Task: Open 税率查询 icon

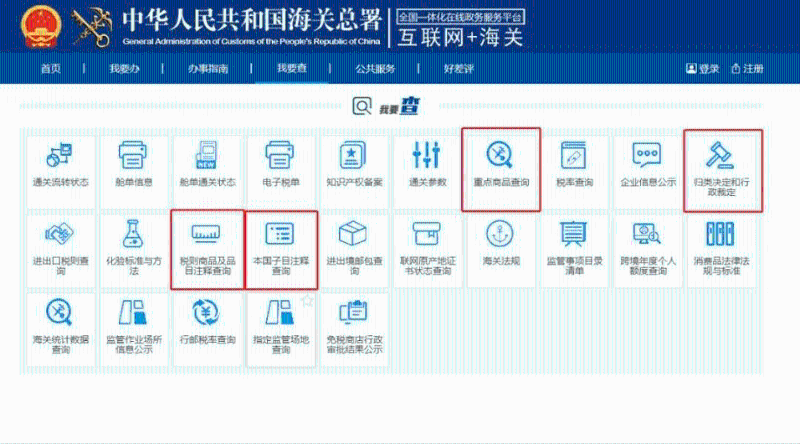Action: [573, 155]
